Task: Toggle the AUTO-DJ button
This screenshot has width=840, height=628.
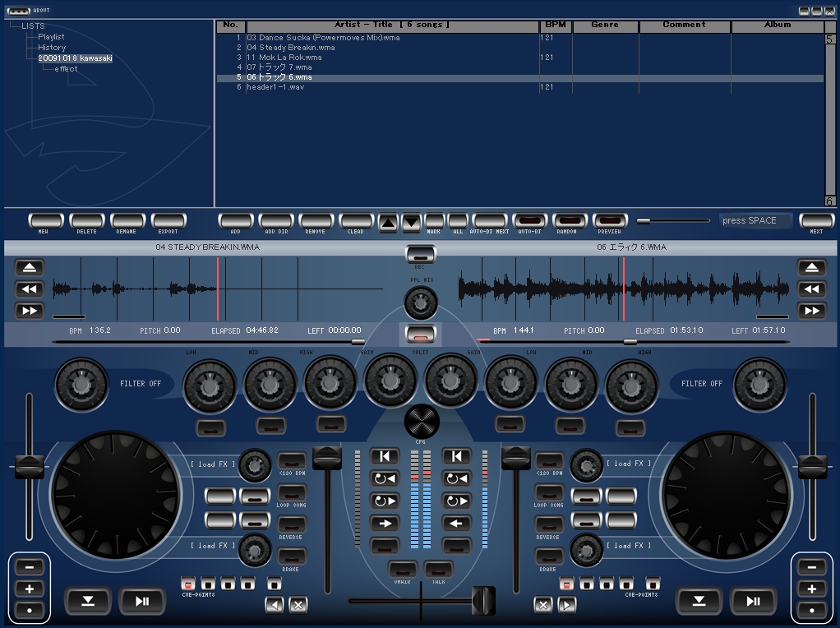Action: click(x=530, y=221)
